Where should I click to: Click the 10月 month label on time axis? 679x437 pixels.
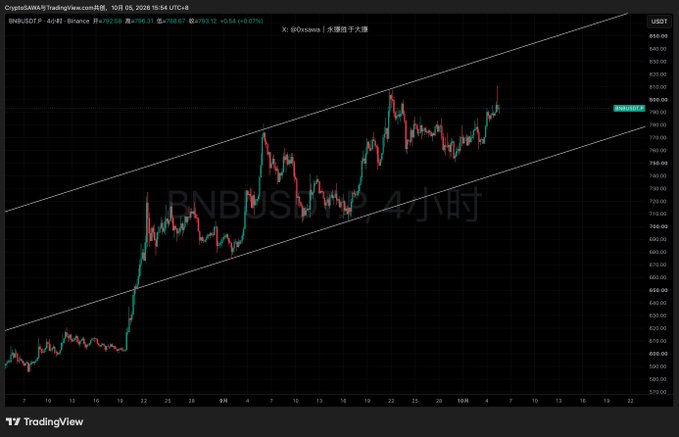(x=463, y=401)
